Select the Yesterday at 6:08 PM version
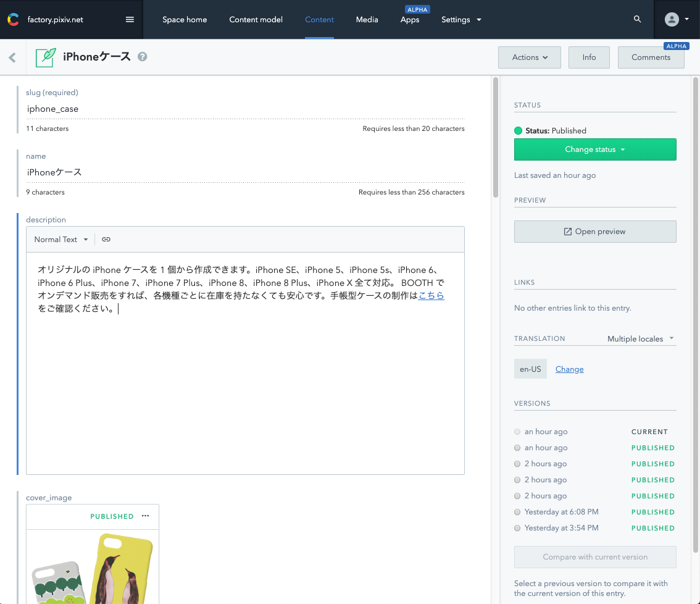This screenshot has height=604, width=700. [x=517, y=512]
